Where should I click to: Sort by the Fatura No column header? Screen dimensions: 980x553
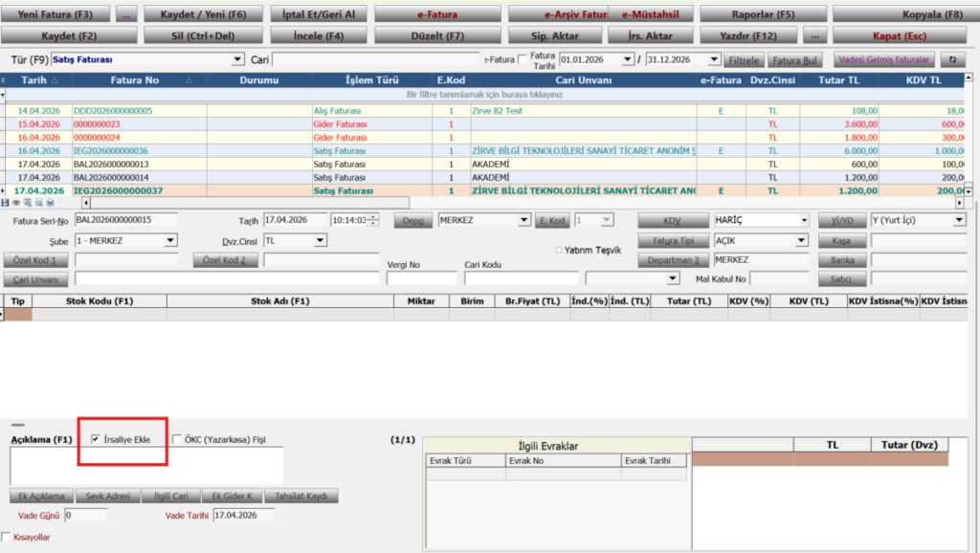tap(140, 80)
